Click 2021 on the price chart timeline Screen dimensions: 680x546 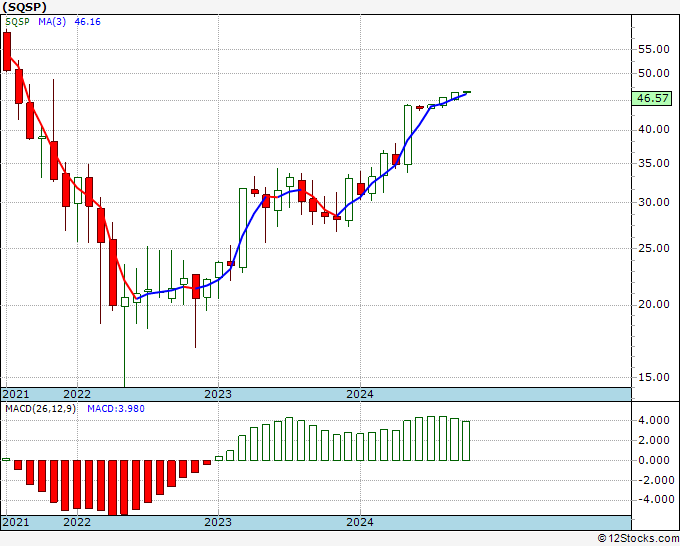coord(16,394)
